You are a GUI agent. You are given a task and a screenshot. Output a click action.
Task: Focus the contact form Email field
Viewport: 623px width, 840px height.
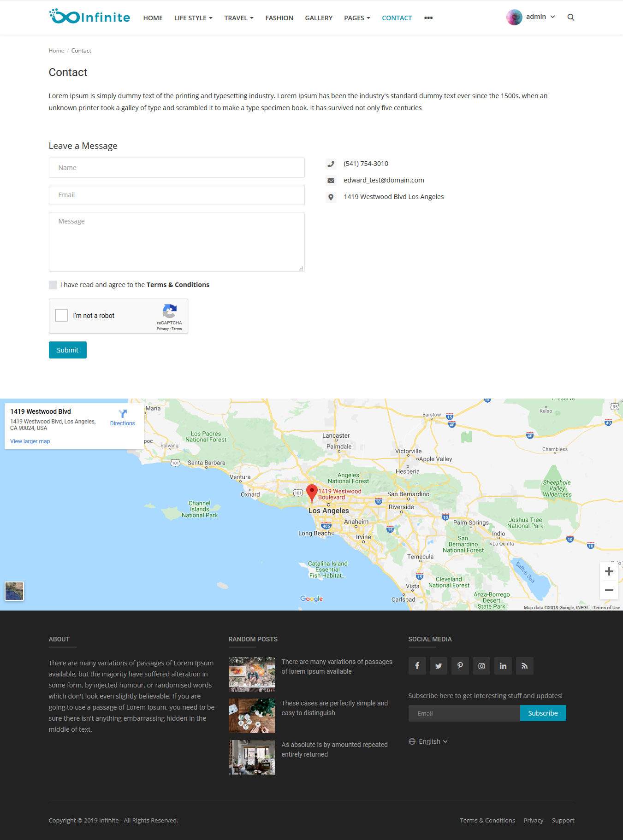click(177, 195)
